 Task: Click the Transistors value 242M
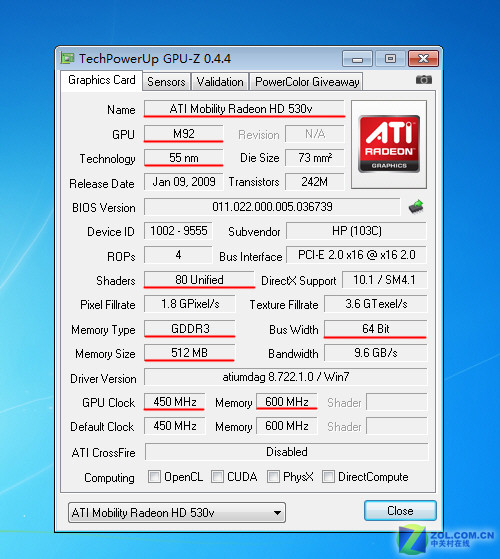[x=315, y=182]
